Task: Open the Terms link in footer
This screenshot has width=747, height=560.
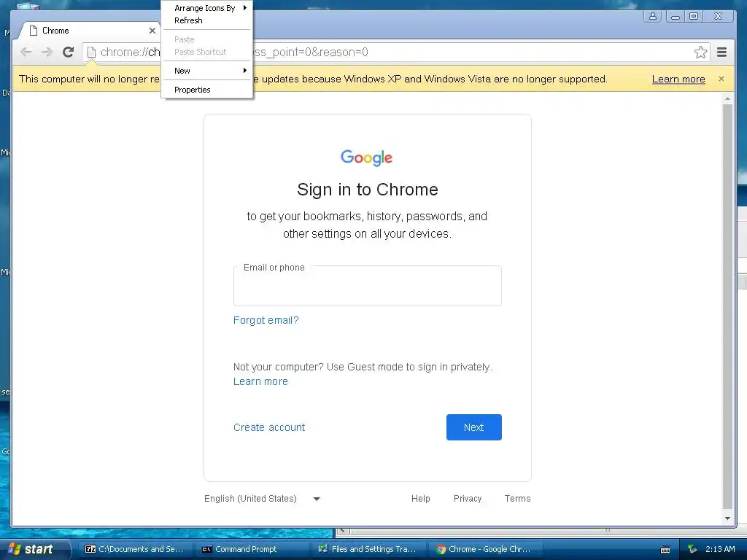Action: [x=517, y=499]
